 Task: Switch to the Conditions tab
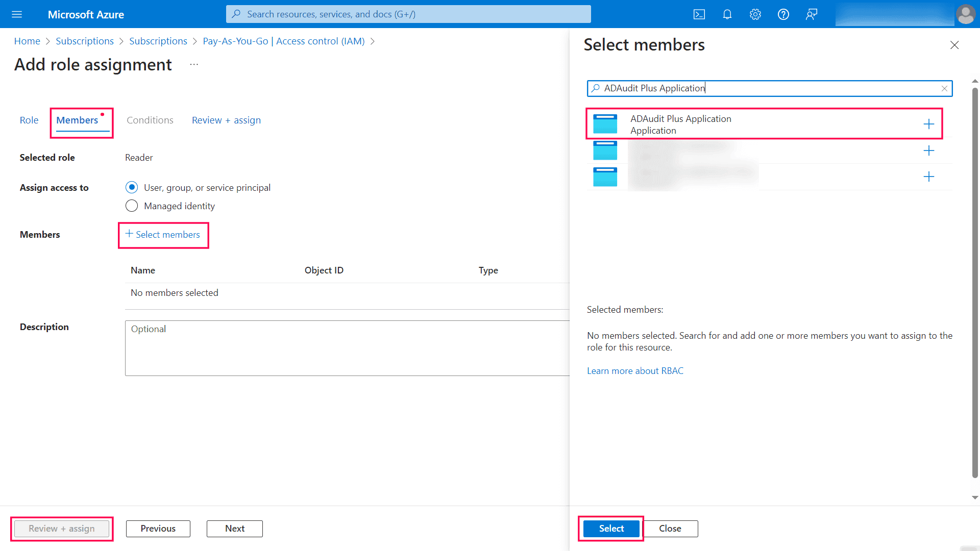150,120
